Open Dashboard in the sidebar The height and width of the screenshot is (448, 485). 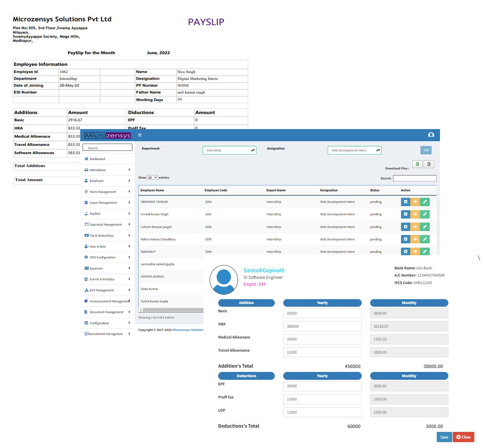click(x=97, y=159)
